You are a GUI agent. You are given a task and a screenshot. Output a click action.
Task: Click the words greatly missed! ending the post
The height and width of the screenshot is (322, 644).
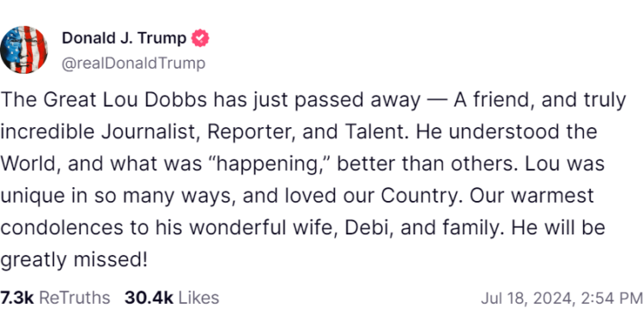74,261
